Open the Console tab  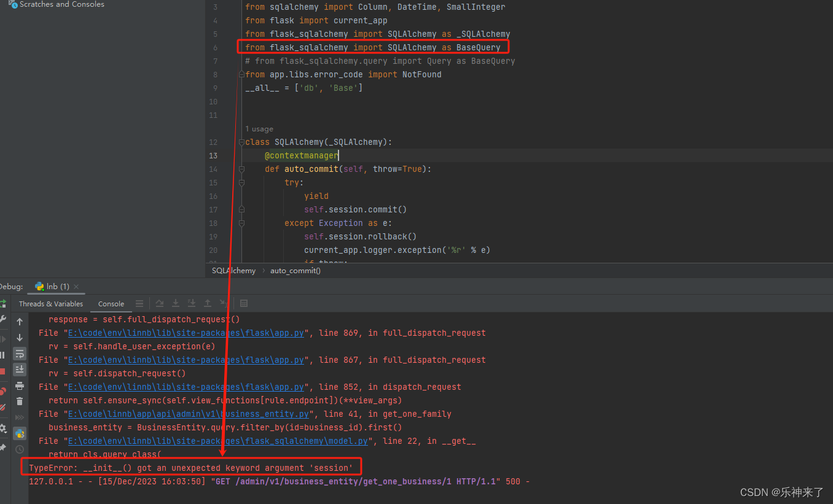click(111, 303)
